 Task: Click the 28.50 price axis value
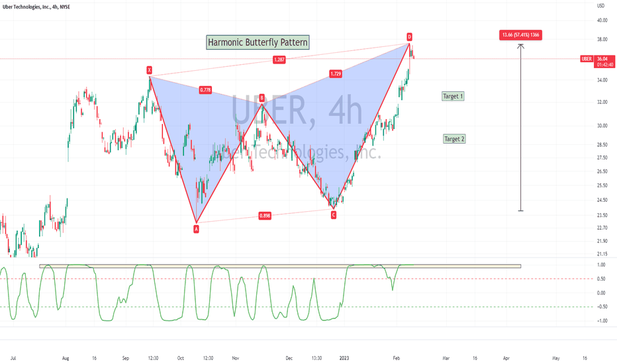click(x=602, y=145)
